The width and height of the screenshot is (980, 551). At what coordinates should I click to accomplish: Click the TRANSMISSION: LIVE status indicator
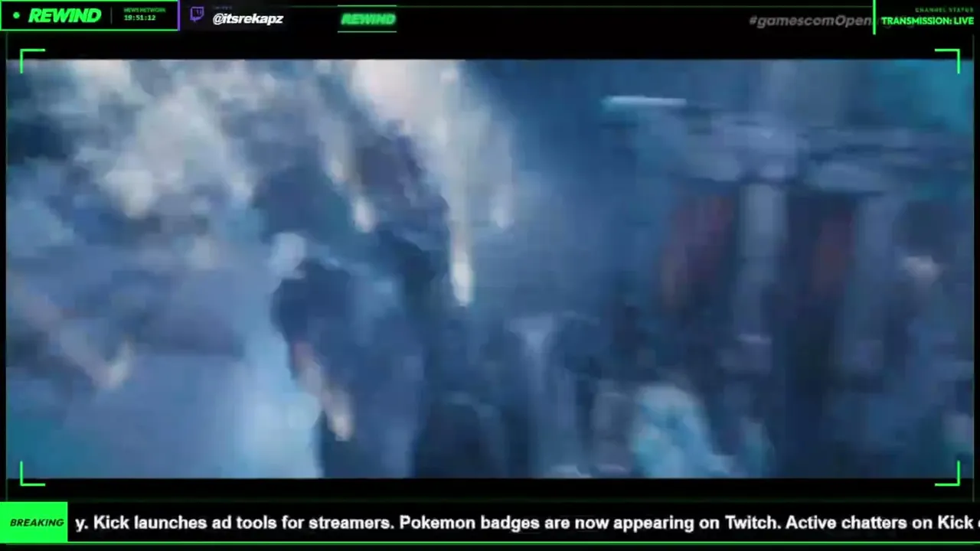[x=927, y=21]
